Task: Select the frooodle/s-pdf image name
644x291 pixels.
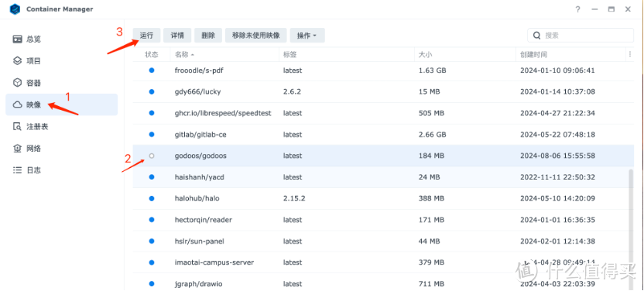Action: coord(199,70)
